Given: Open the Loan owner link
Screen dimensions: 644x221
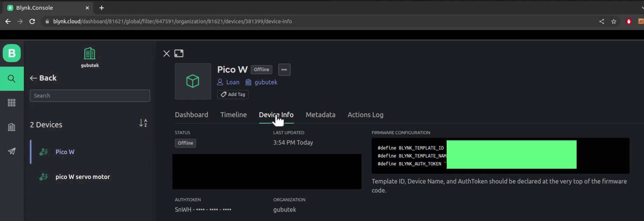Looking at the screenshot, I should (228, 82).
